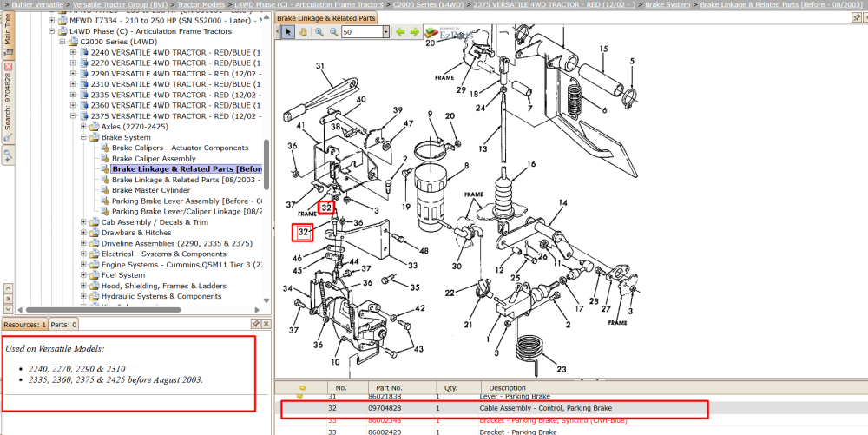Collapse the Brake System folder
Screen dimensions: 868x435
(x=83, y=137)
